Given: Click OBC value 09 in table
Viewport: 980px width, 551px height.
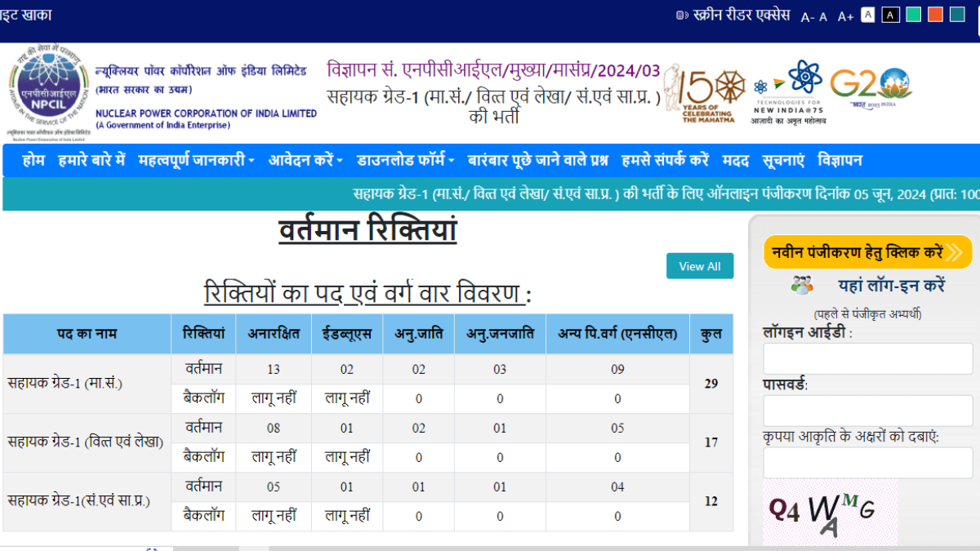Looking at the screenshot, I should coord(617,370).
